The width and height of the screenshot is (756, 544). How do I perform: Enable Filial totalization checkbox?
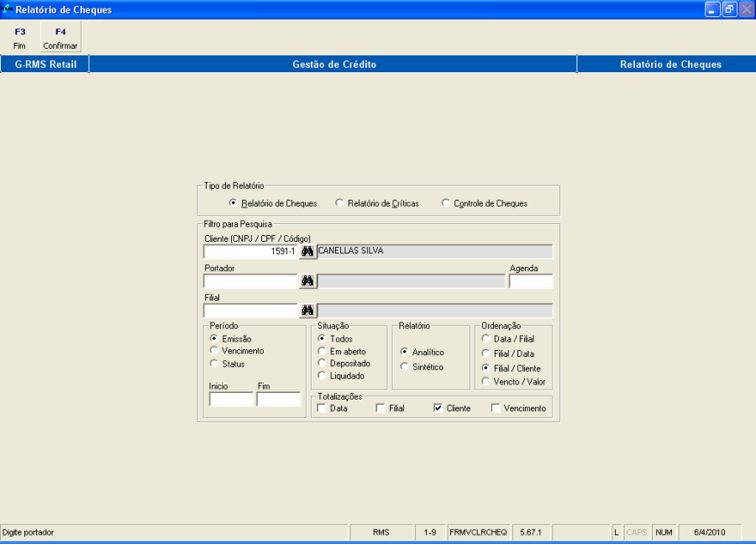[x=381, y=408]
